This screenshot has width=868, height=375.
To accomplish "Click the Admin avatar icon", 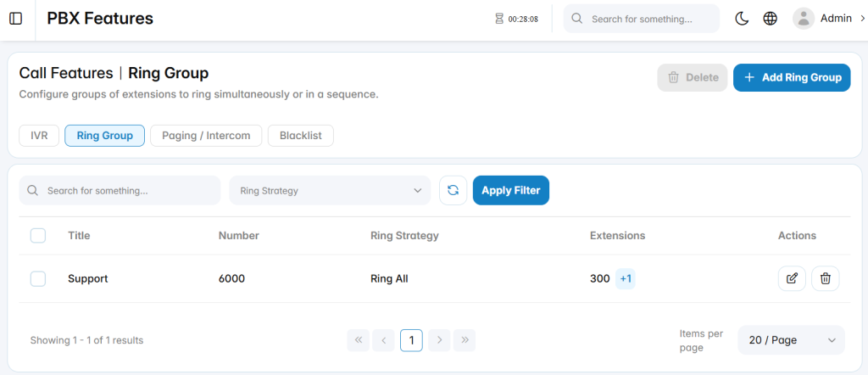I will tap(804, 19).
